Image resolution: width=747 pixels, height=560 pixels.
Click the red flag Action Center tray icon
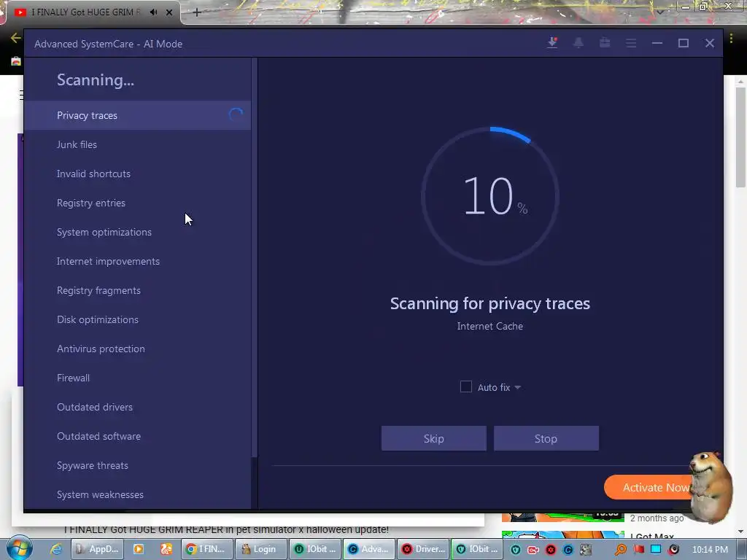click(x=638, y=550)
